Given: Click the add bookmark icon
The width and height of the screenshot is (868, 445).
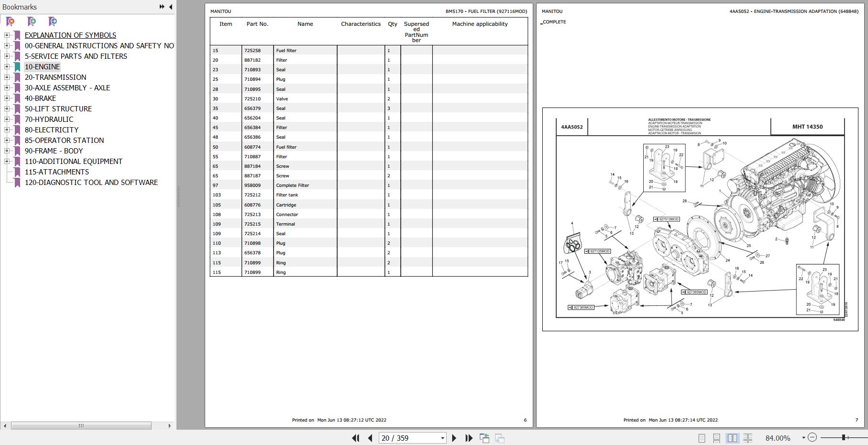Looking at the screenshot, I should pyautogui.click(x=32, y=22).
